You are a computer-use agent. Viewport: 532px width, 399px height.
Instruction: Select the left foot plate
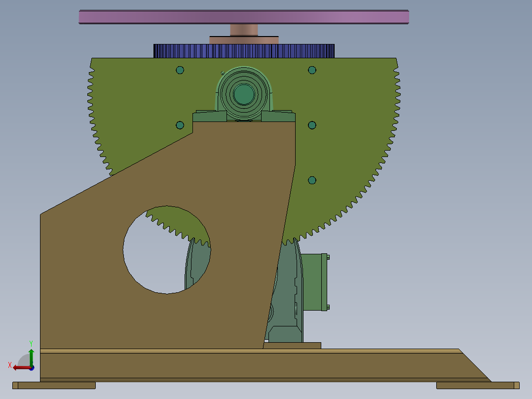tap(54, 385)
